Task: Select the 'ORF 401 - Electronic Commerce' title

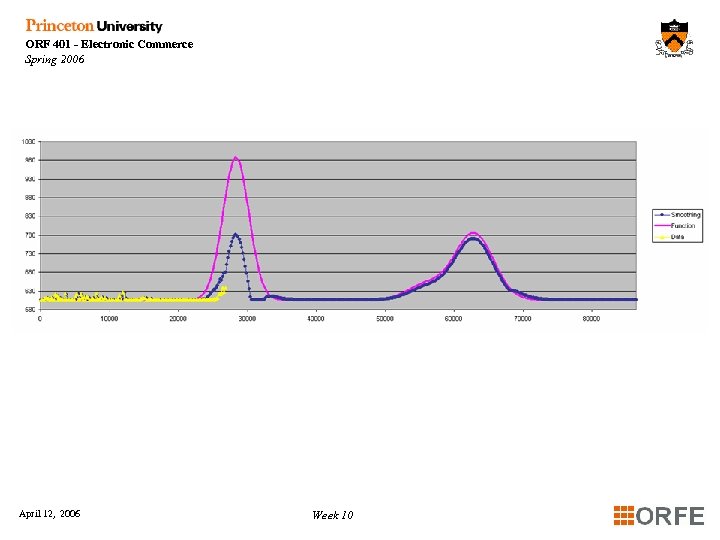Action: click(x=109, y=44)
